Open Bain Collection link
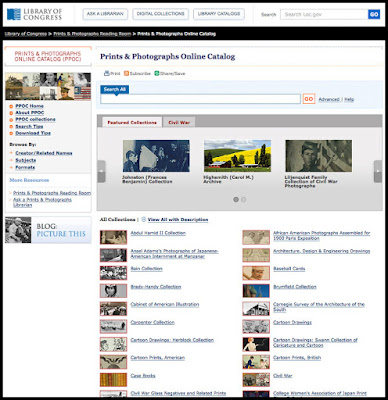 coord(146,269)
